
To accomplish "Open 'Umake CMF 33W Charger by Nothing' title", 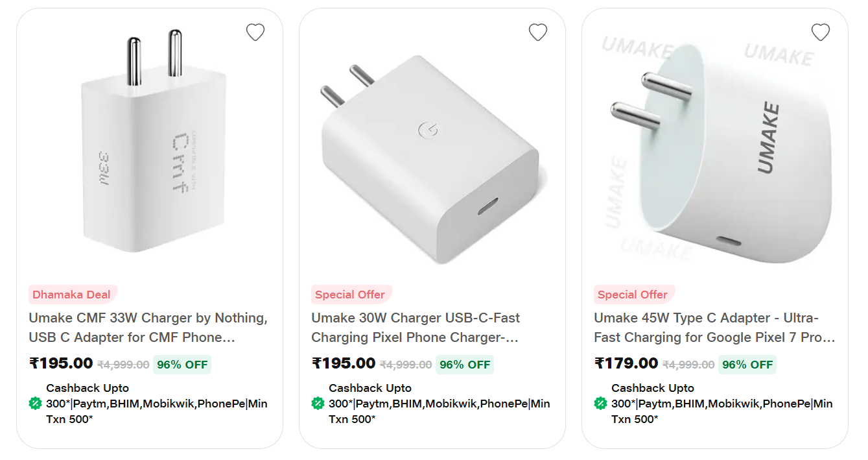I will pyautogui.click(x=148, y=328).
